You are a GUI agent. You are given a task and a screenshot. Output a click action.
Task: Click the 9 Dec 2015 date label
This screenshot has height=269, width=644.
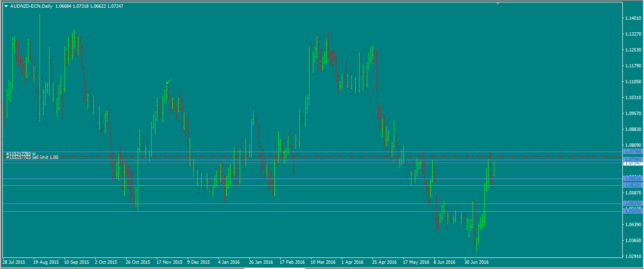click(x=199, y=263)
